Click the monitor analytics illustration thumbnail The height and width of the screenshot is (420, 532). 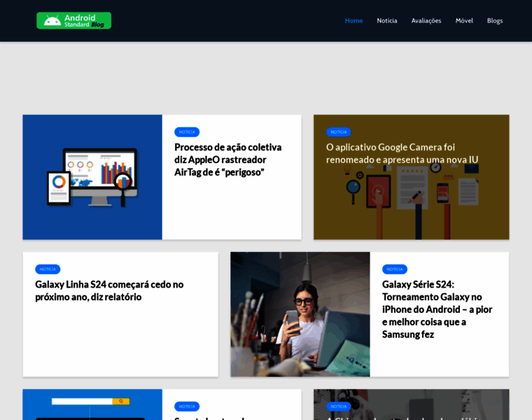(x=92, y=177)
